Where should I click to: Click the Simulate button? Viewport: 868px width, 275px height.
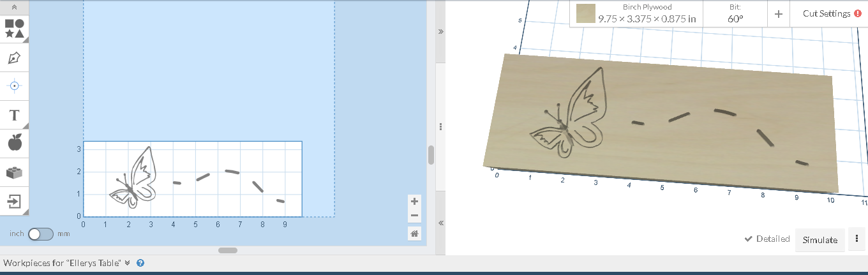(819, 240)
